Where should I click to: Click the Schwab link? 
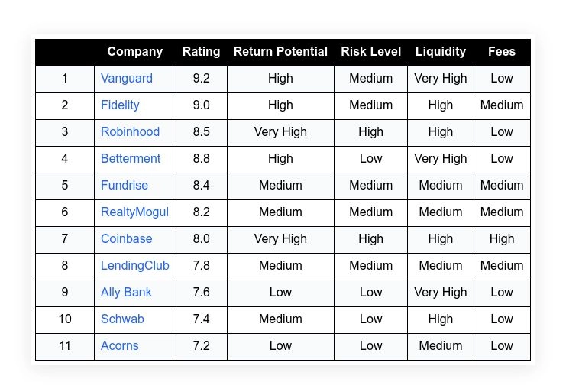pyautogui.click(x=122, y=319)
